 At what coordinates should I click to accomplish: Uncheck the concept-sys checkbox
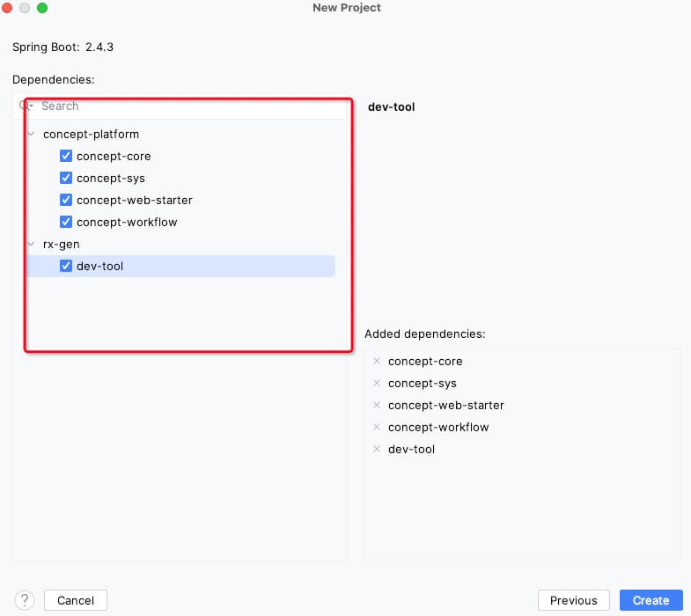tap(66, 178)
